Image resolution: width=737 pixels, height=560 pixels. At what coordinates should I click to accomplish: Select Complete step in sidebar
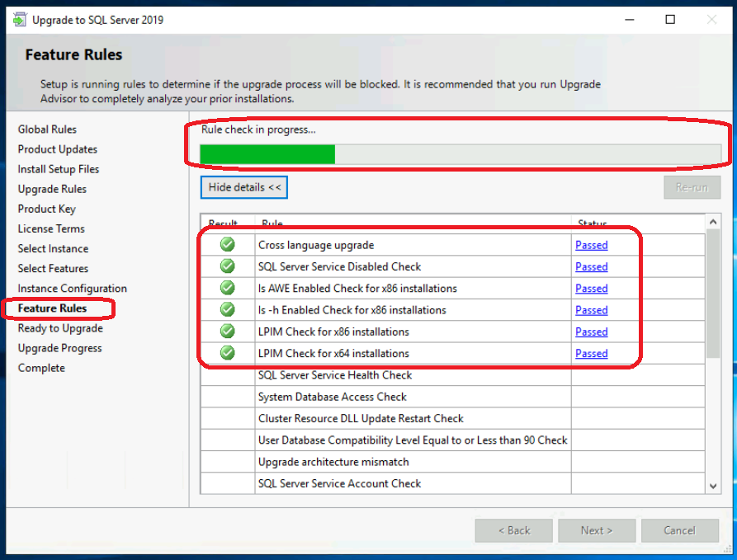coord(41,368)
